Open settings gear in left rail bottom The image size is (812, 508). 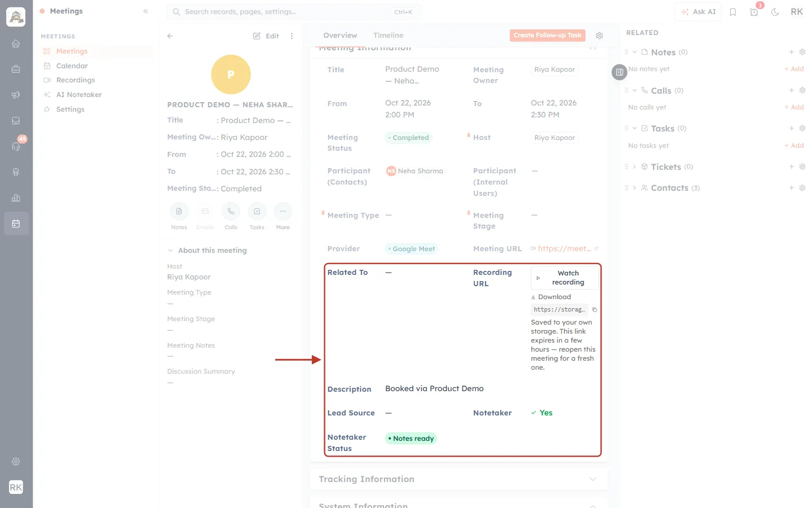(x=16, y=462)
